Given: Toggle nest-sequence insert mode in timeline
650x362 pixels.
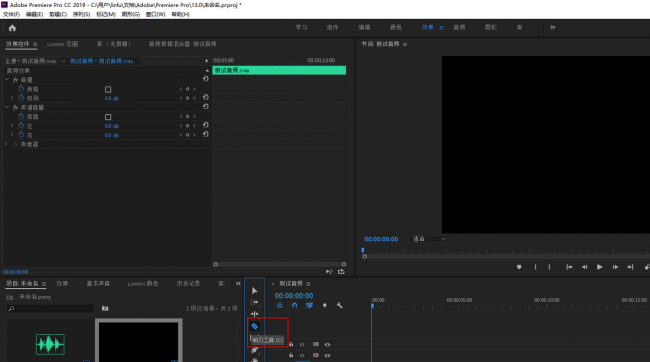Looking at the screenshot, I should [279, 305].
